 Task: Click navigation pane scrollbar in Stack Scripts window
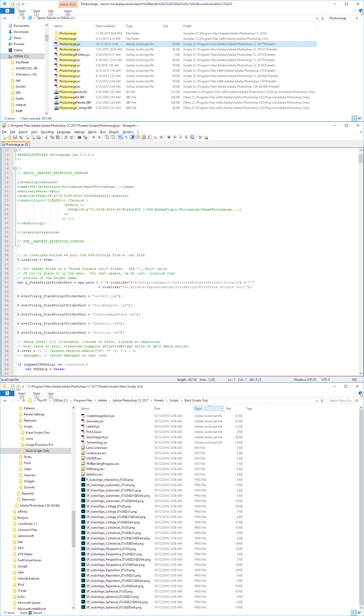73,529
